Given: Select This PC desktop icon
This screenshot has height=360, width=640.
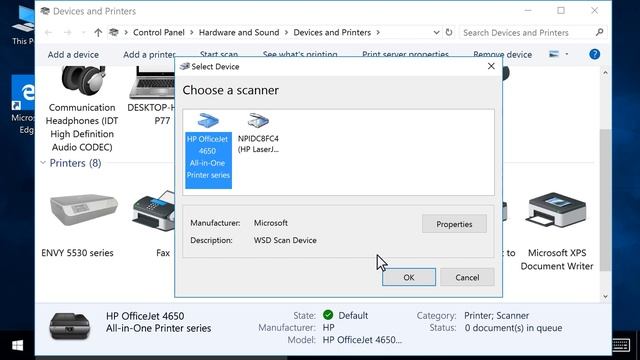Looking at the screenshot, I should tap(23, 25).
